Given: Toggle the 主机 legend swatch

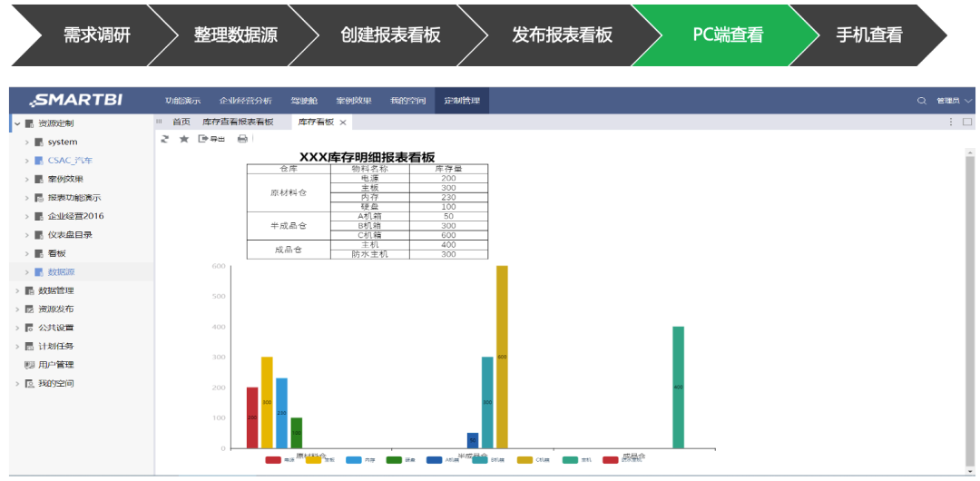Looking at the screenshot, I should point(570,460).
